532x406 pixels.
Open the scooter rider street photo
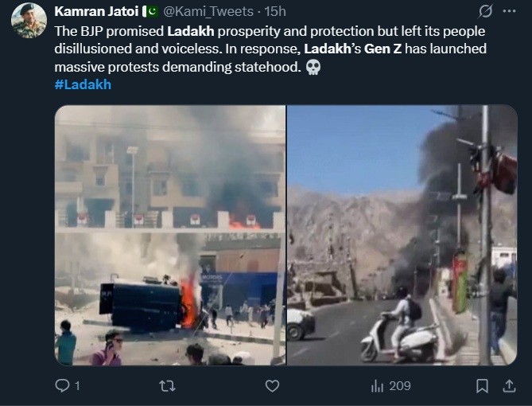(402, 235)
